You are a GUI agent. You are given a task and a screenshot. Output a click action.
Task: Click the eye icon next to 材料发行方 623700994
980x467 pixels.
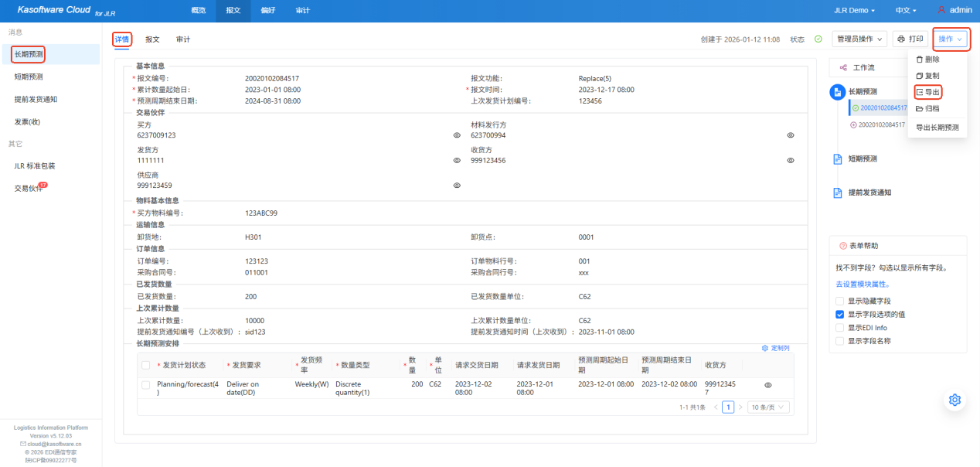(x=791, y=135)
